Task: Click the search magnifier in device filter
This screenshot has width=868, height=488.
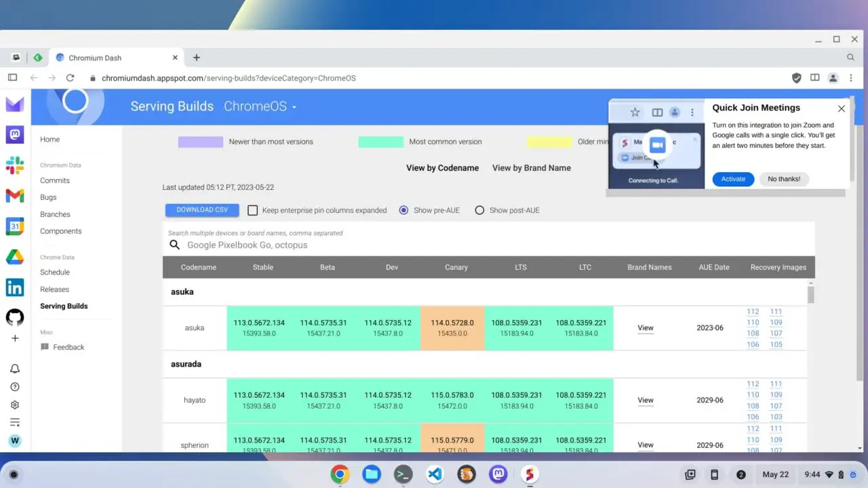Action: [175, 245]
